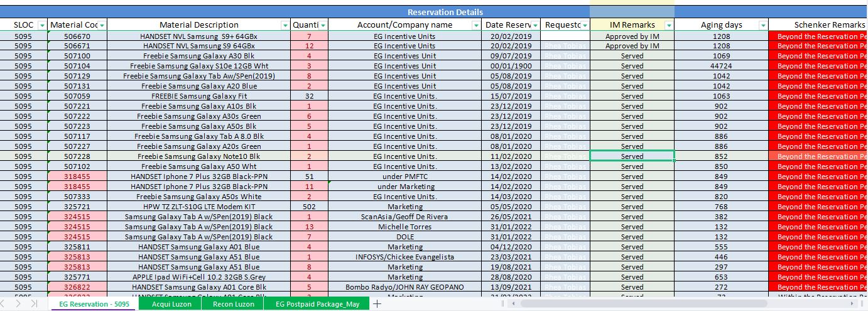Screen dimensions: 868x311
Task: Select aging days value 44724
Action: (x=721, y=66)
